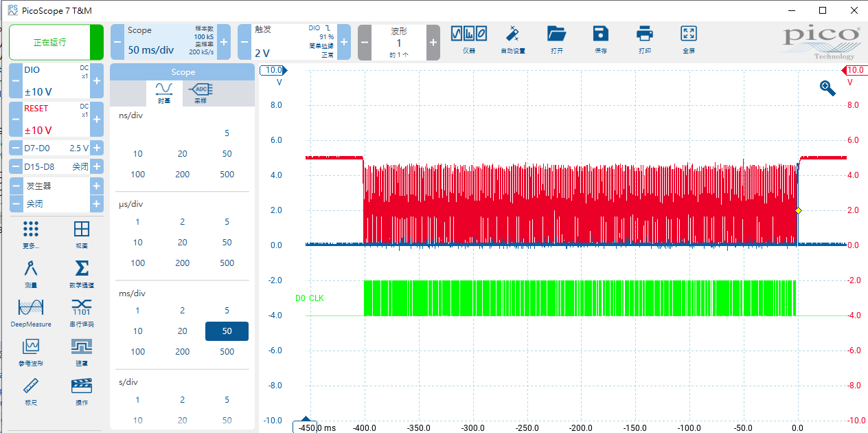Enter 全屏 full screen mode
This screenshot has height=433, width=868.
coord(687,40)
